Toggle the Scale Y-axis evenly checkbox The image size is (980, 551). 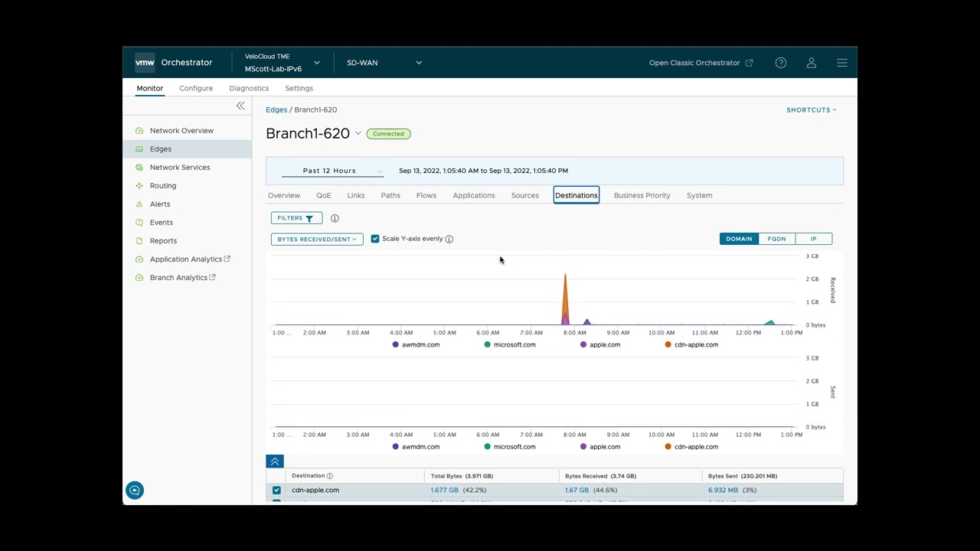375,238
